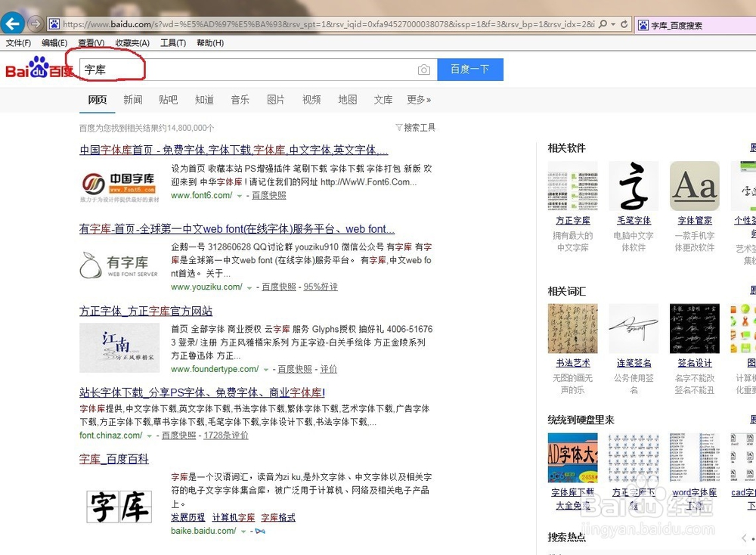Open the 站长字体下载 result link
The height and width of the screenshot is (555, 756).
tap(202, 392)
